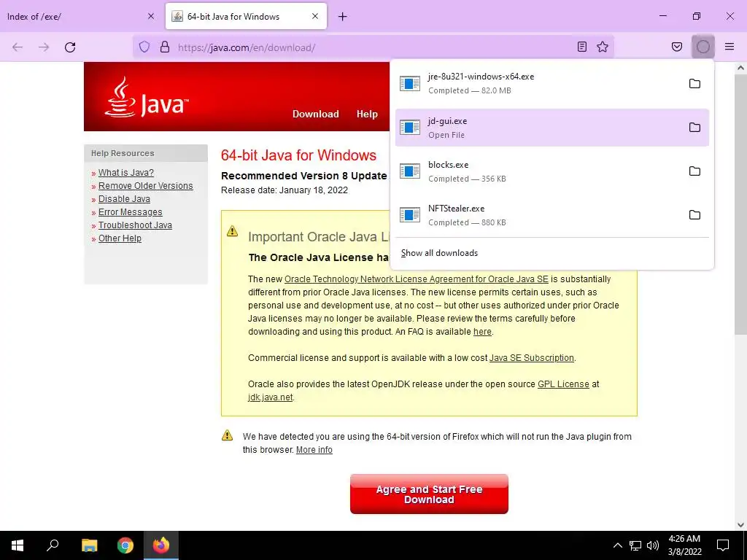Click Firefox taskbar icon

coord(161,545)
